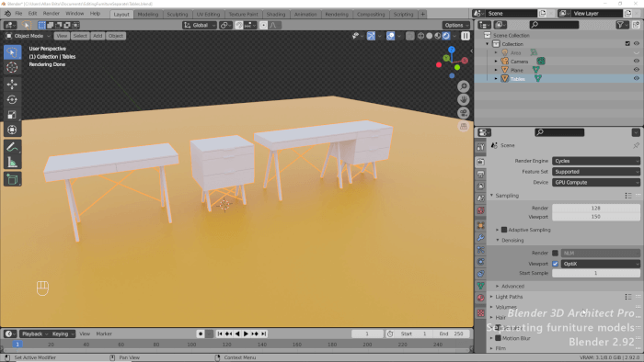Activate the Rotate tool
The width and height of the screenshot is (644, 362).
point(12,99)
